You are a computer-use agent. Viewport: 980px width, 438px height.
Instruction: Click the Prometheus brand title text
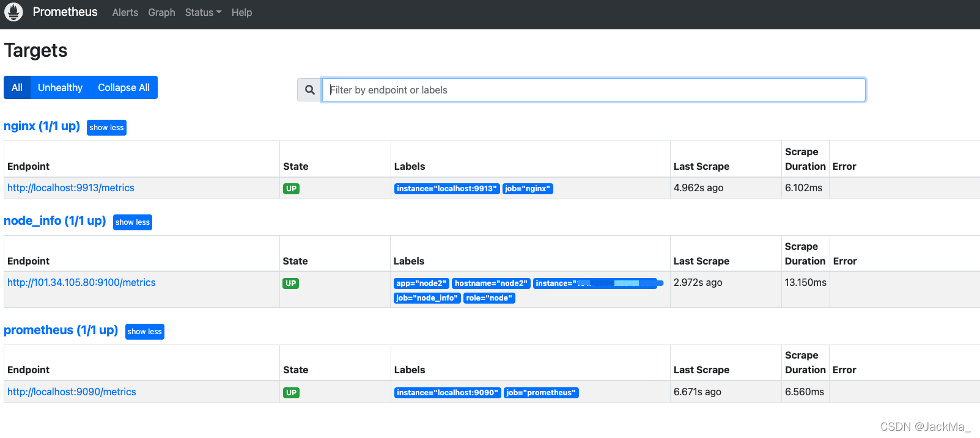point(65,12)
